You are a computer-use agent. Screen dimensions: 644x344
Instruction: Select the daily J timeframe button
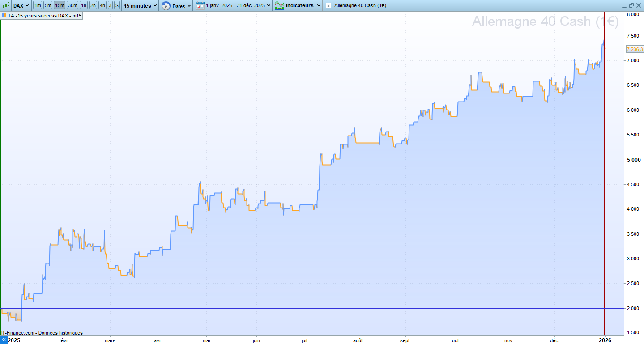pos(110,5)
